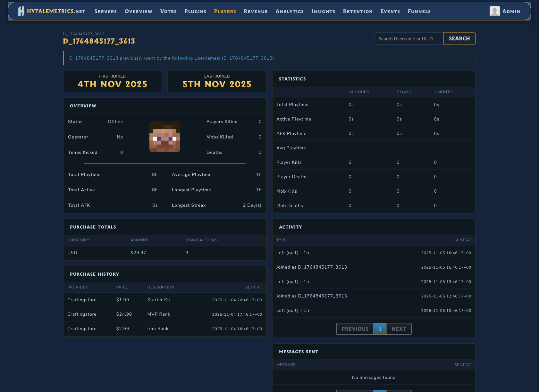Navigate to Plugins
This screenshot has height=392, width=539.
[195, 11]
